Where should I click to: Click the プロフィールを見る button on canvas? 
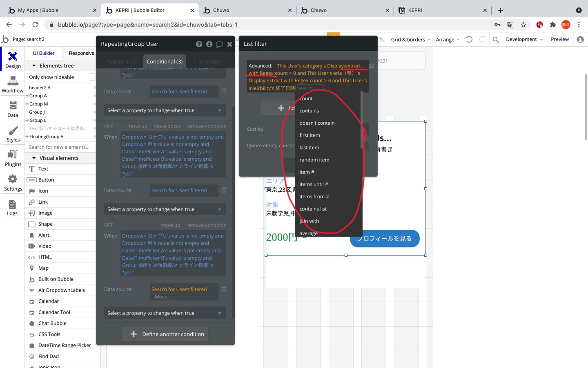[x=385, y=238]
